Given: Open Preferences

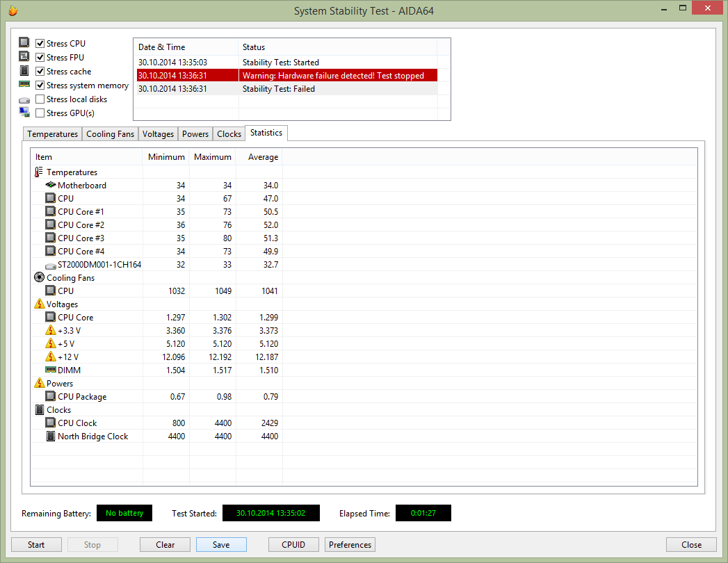Looking at the screenshot, I should pyautogui.click(x=350, y=544).
